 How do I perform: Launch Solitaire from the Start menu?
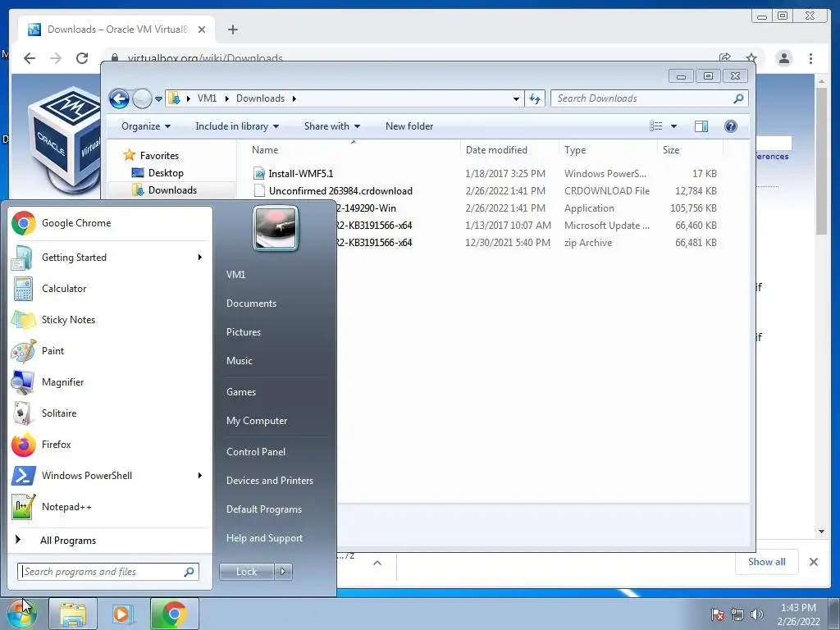110,413
